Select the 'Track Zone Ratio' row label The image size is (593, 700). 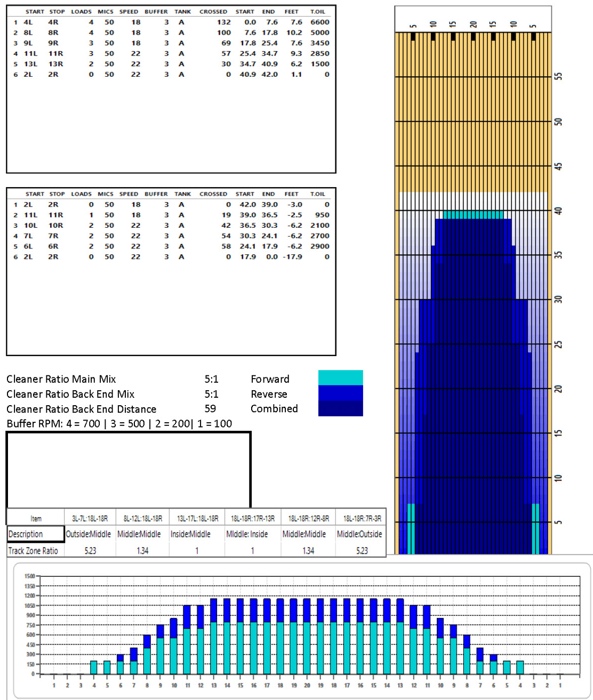tap(33, 551)
